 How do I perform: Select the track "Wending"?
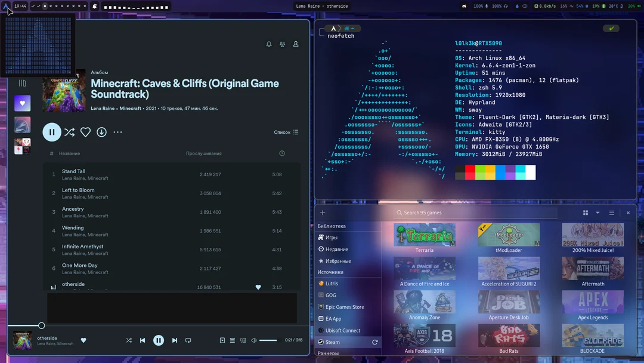pos(172,230)
